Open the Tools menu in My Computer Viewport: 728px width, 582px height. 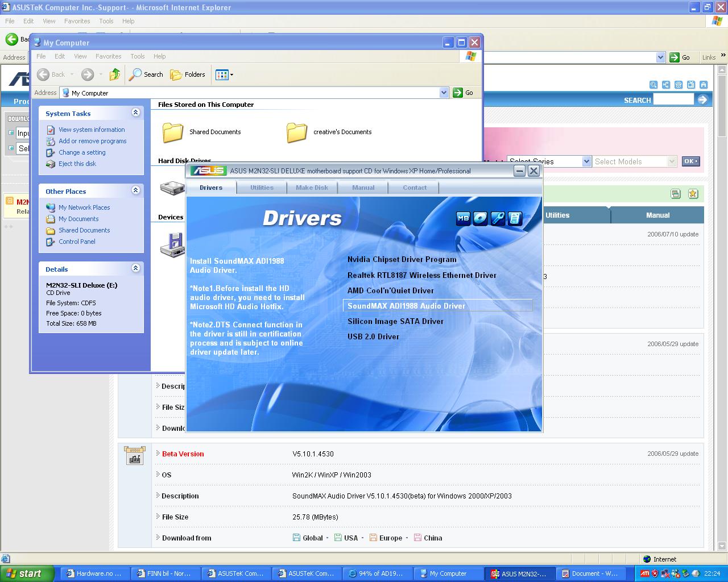[x=138, y=56]
